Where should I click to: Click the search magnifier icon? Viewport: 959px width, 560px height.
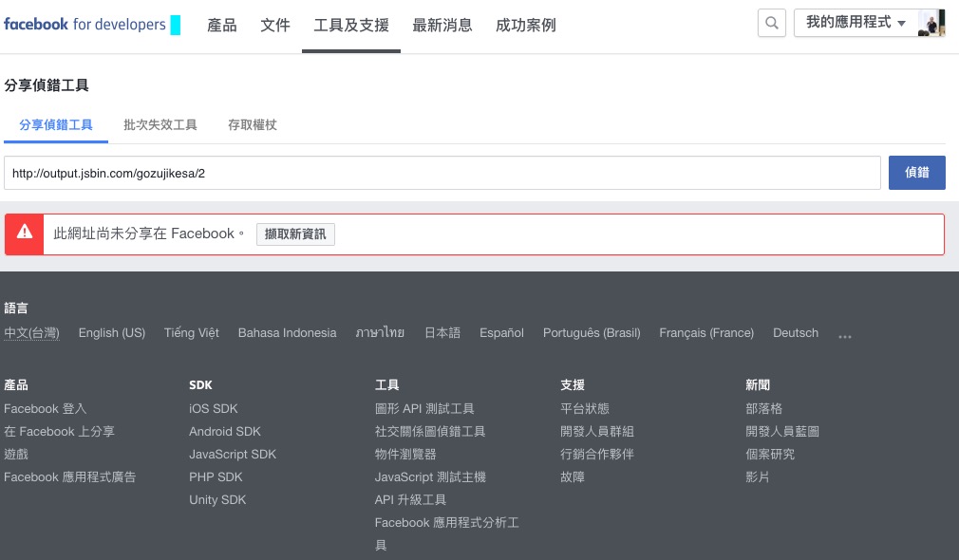coord(771,23)
